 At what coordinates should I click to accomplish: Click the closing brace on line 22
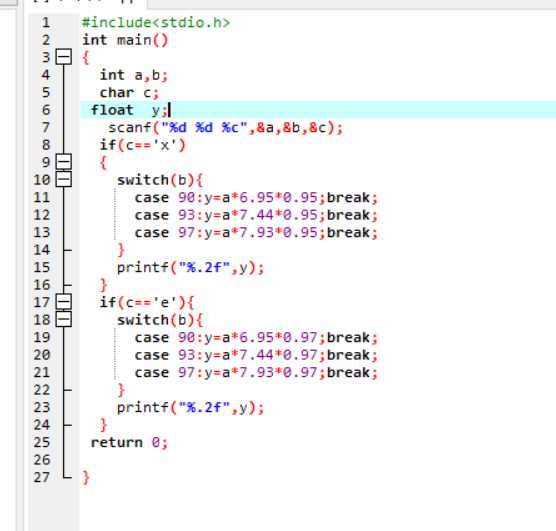pos(121,390)
